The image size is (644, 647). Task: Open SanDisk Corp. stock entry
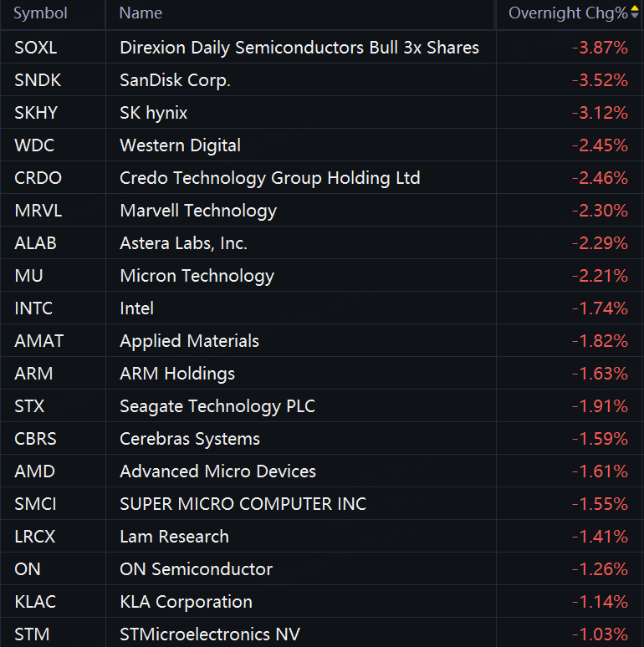point(322,80)
